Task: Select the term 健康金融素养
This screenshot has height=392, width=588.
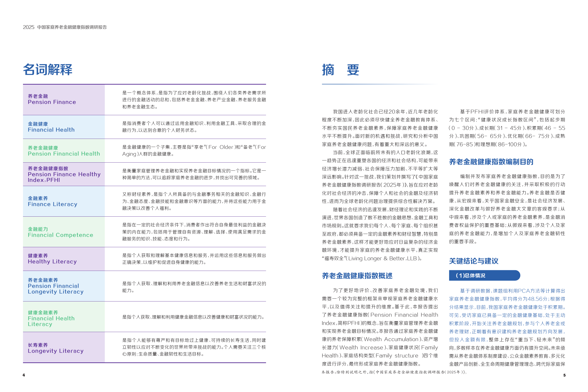Action: click(x=43, y=313)
